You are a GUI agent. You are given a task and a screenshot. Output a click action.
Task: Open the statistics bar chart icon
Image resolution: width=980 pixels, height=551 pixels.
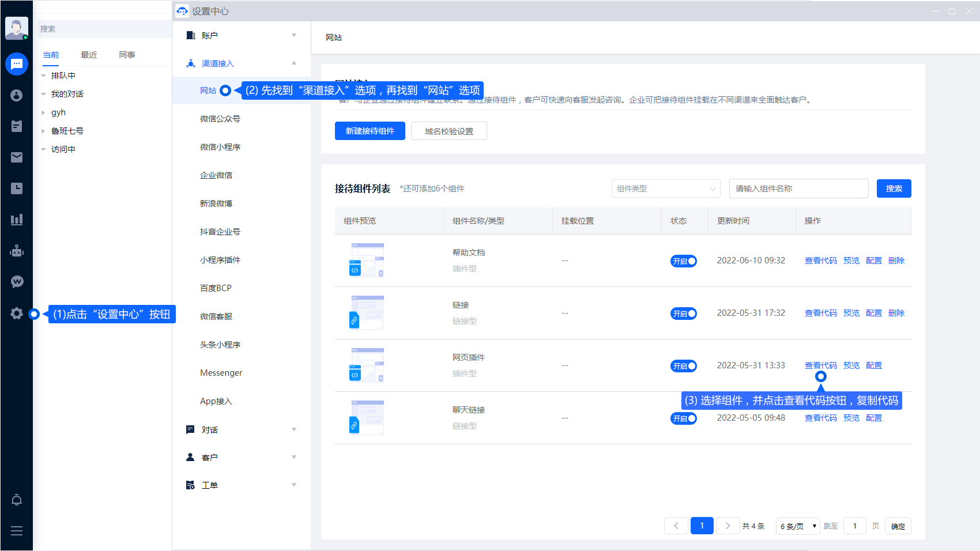pos(17,220)
